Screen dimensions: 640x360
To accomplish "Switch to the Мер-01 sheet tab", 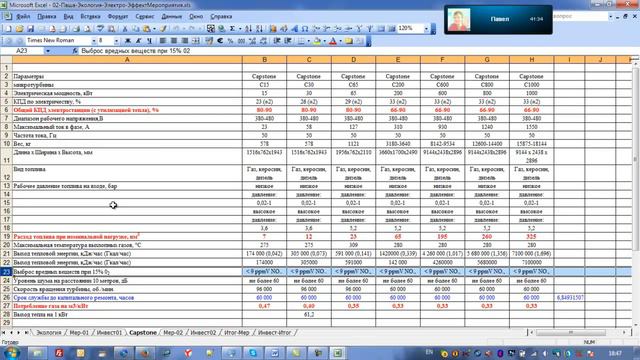I will click(x=79, y=333).
